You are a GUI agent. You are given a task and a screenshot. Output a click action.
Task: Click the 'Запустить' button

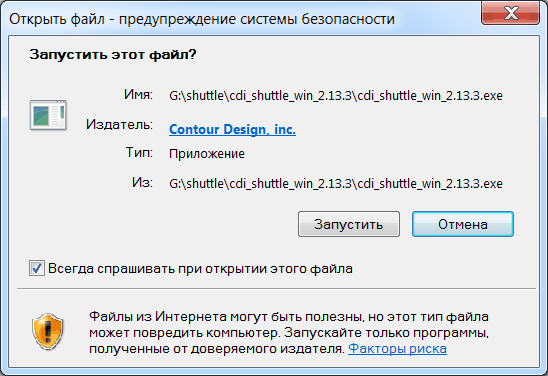click(x=349, y=224)
